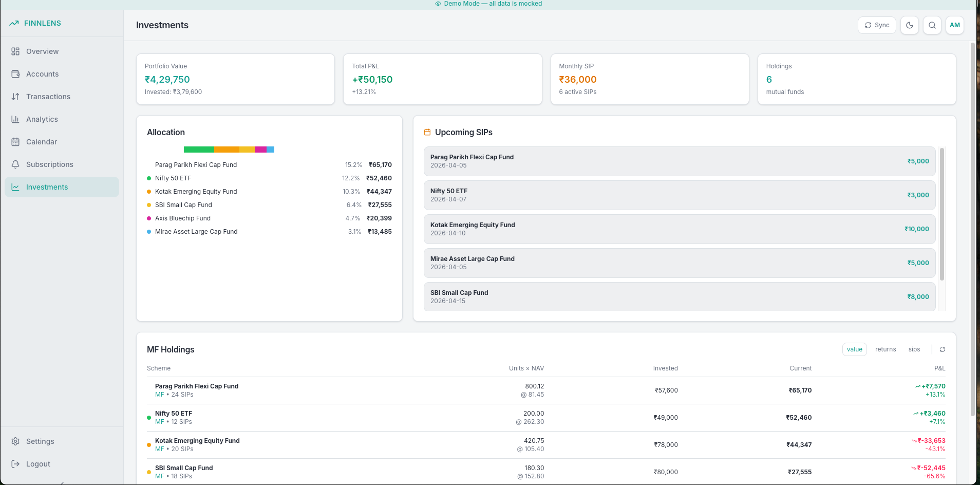980x485 pixels.
Task: Open search with magnifier icon
Action: point(932,25)
